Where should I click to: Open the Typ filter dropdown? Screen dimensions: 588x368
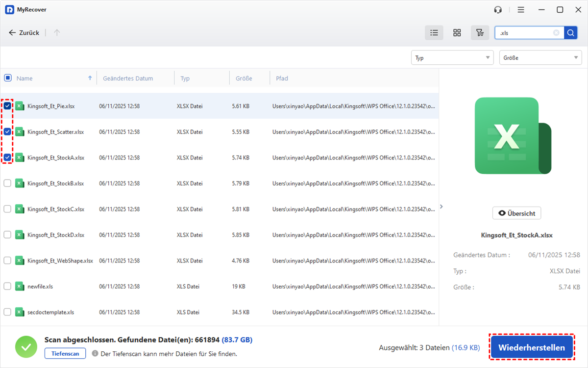coord(452,58)
